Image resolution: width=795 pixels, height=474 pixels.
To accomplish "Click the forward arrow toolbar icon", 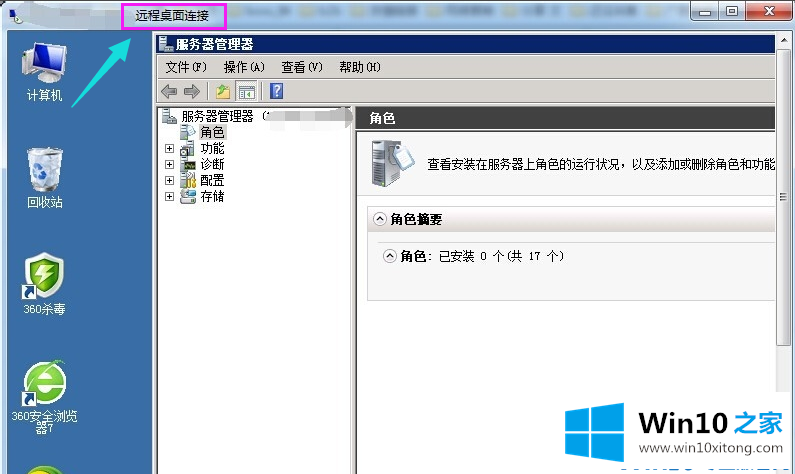I will pyautogui.click(x=191, y=91).
